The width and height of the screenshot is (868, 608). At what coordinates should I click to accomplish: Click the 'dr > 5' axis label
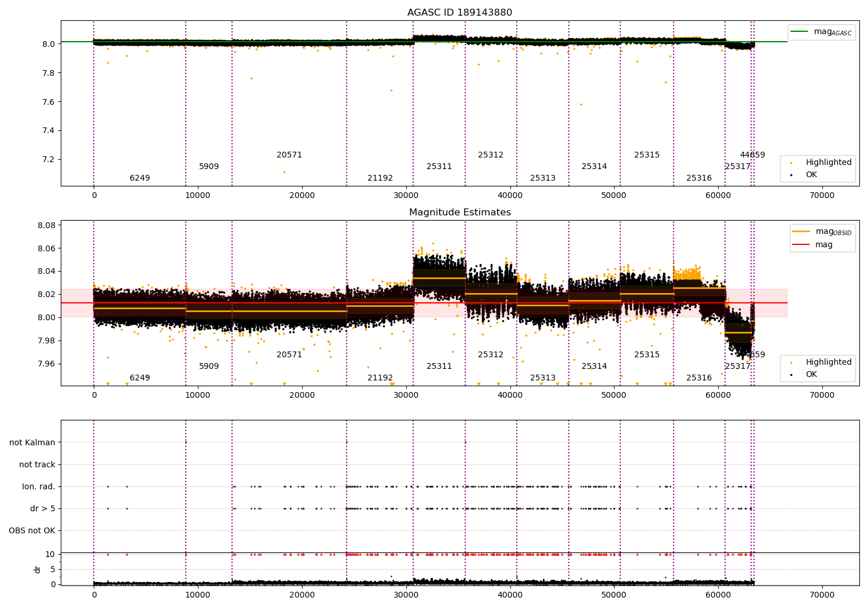(43, 508)
